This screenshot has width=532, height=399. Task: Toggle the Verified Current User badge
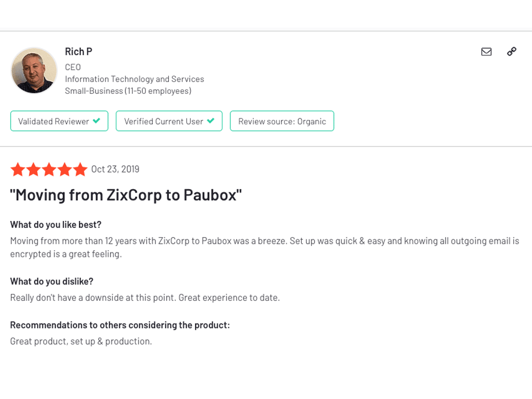click(x=169, y=121)
